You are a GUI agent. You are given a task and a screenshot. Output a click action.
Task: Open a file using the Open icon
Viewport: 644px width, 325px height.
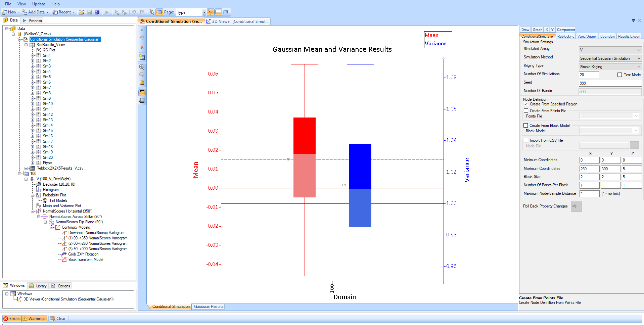pyautogui.click(x=82, y=12)
